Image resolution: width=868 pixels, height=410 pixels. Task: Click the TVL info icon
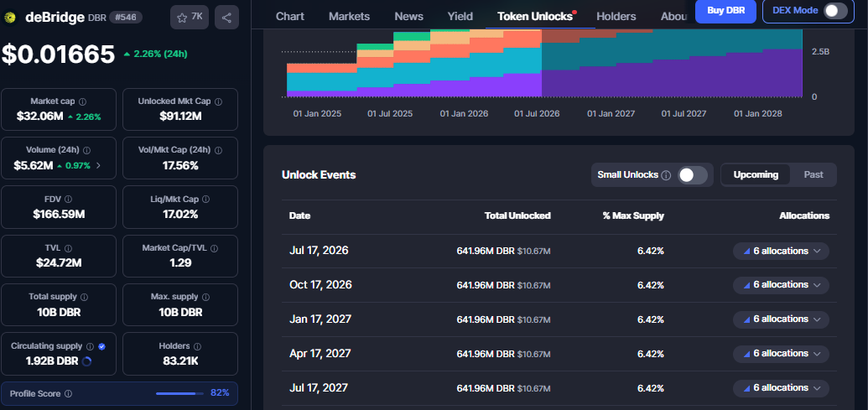click(x=68, y=248)
